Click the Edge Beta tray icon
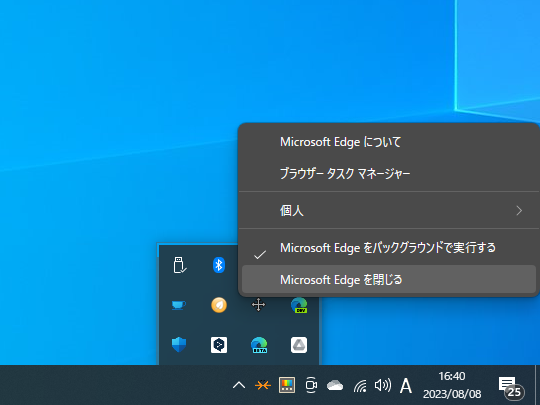540x405 pixels. click(259, 345)
